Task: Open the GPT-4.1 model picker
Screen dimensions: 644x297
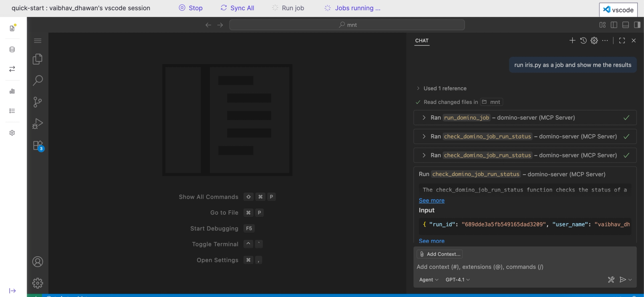Action: pos(458,280)
